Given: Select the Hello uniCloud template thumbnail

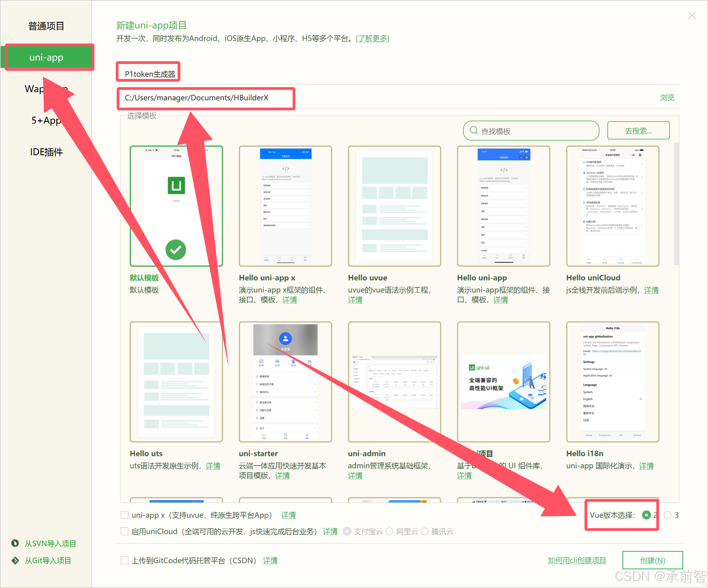Looking at the screenshot, I should (x=612, y=206).
